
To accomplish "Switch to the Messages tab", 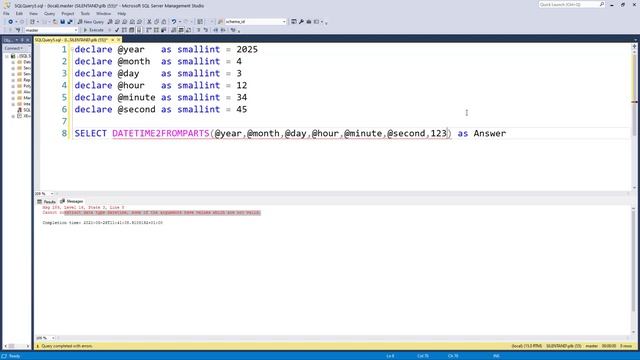I will pyautogui.click(x=72, y=201).
